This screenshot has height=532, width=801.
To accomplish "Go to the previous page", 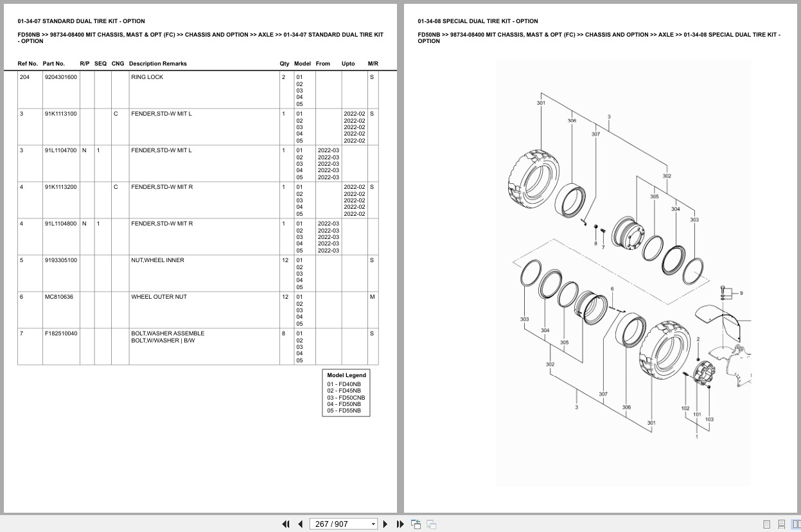I will click(300, 524).
